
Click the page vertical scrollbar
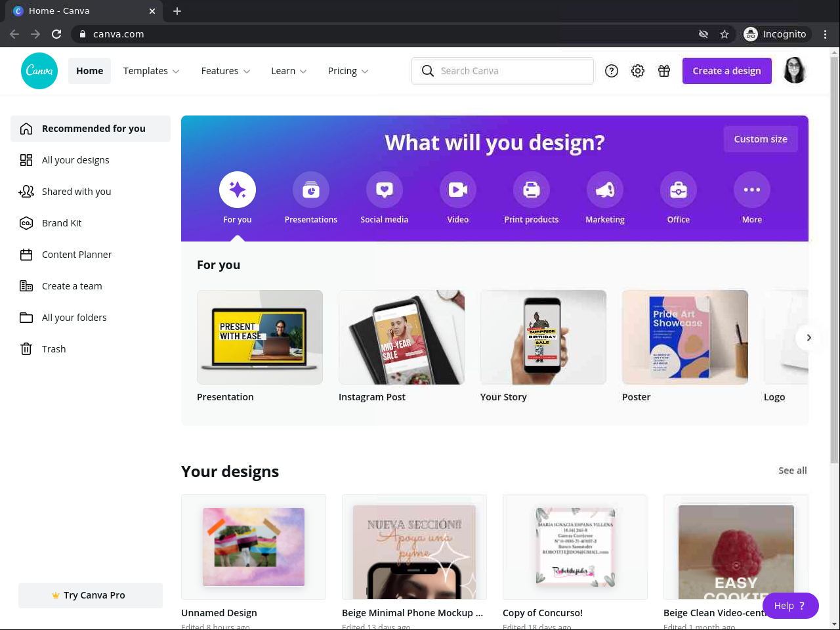835,259
